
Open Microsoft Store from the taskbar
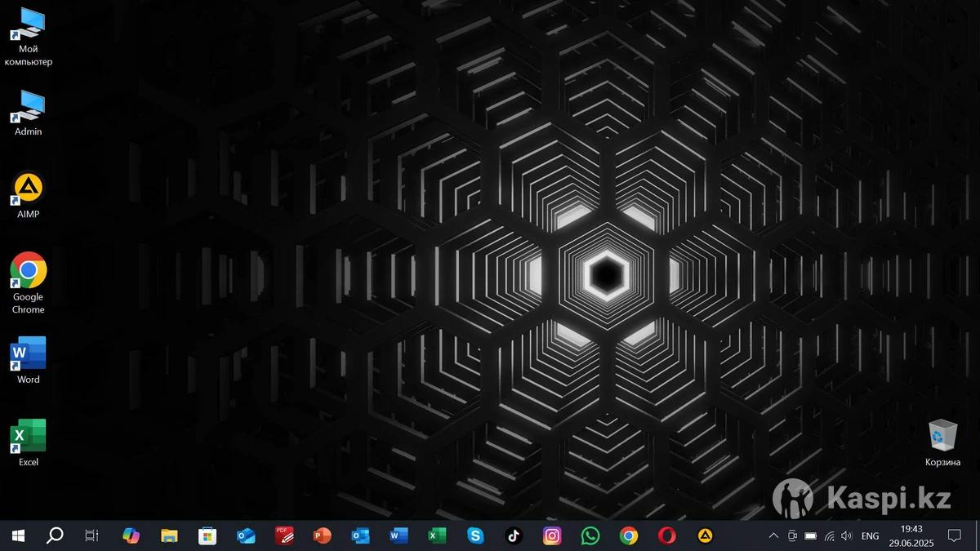coord(207,535)
